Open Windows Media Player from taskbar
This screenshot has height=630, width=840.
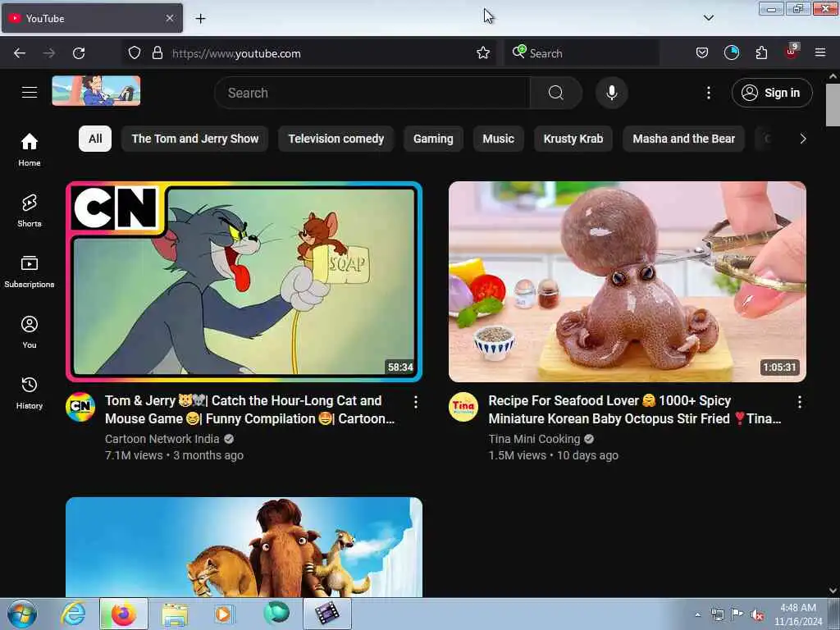tap(223, 614)
